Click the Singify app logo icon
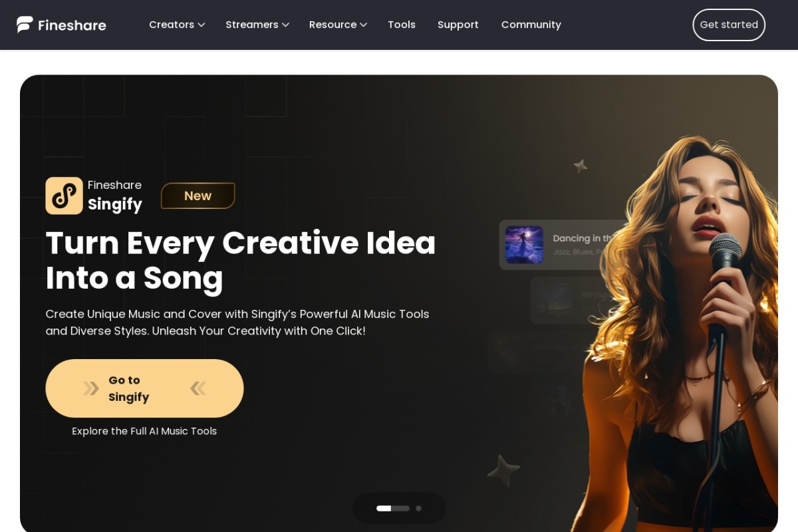The height and width of the screenshot is (532, 798). 64,196
